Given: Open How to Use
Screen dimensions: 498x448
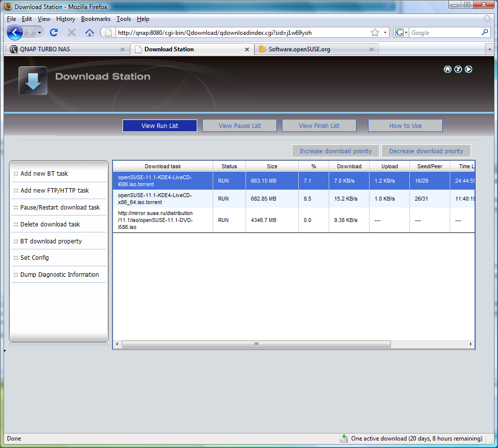Looking at the screenshot, I should point(405,125).
